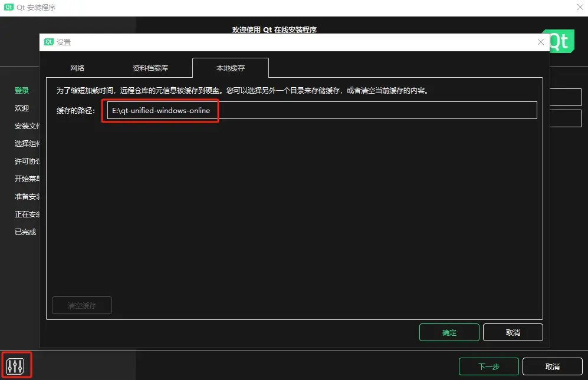Open installer settings via the sliders icon
Image resolution: width=588 pixels, height=380 pixels.
click(x=16, y=364)
